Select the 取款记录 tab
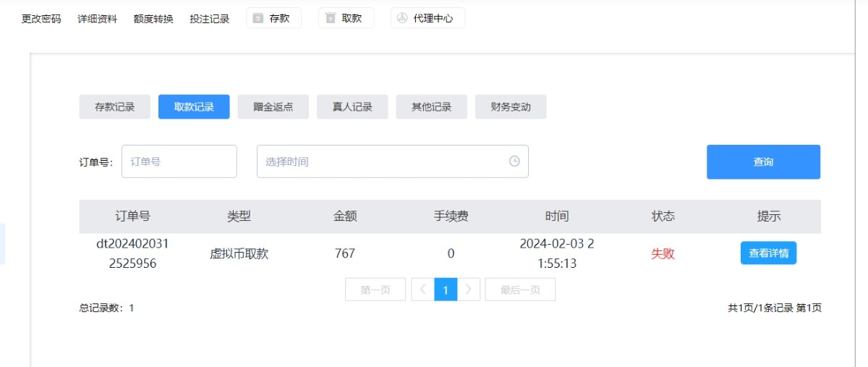The image size is (868, 367). coord(194,107)
